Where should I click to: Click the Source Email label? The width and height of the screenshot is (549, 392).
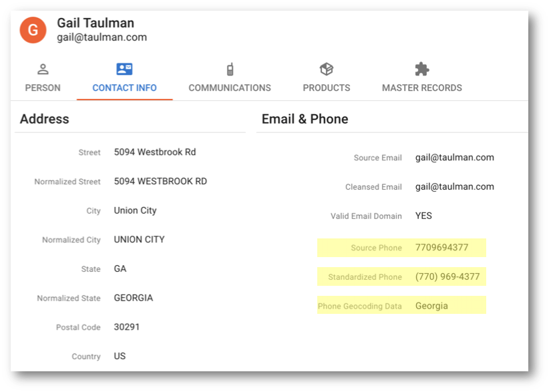378,158
